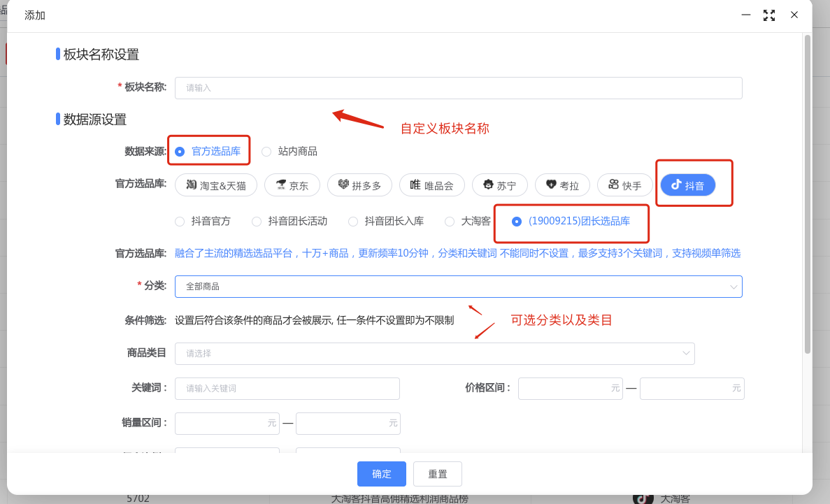Click the 5702 cell in background table
The width and height of the screenshot is (830, 504).
138,498
